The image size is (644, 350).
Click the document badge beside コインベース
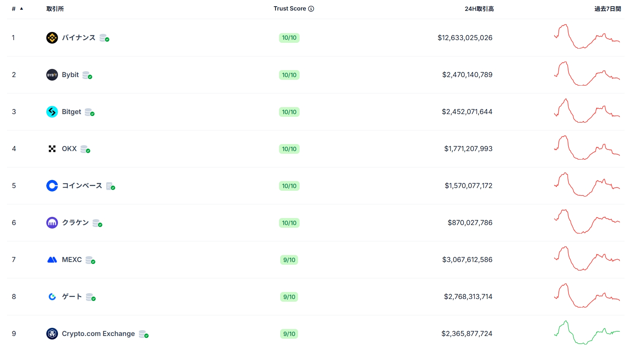pyautogui.click(x=111, y=186)
